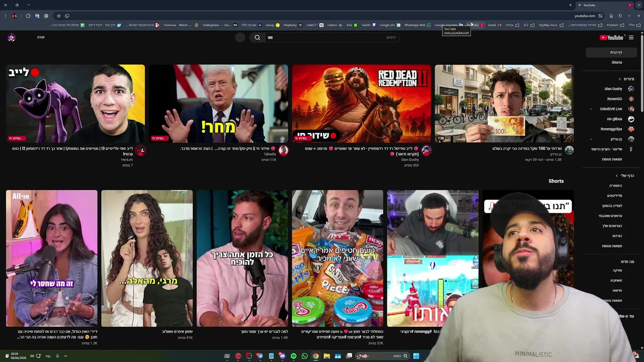Open Gmail bookmark in bookmarks bar
644x362 pixels.
point(494,25)
